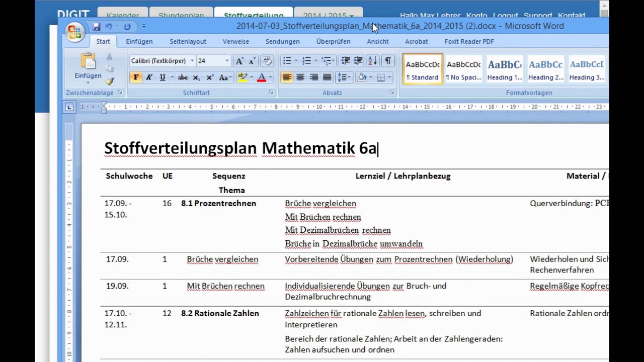Apply the yellow text highlight color
Screen dimensions: 644x362
242,77
